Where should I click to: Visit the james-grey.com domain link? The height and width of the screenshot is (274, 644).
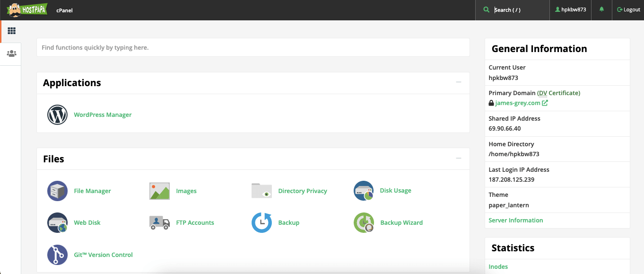coord(518,103)
